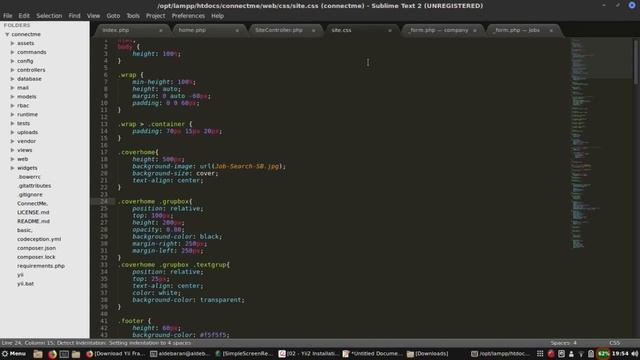The image size is (640, 360).
Task: Close the index.php tab
Action: [161, 31]
